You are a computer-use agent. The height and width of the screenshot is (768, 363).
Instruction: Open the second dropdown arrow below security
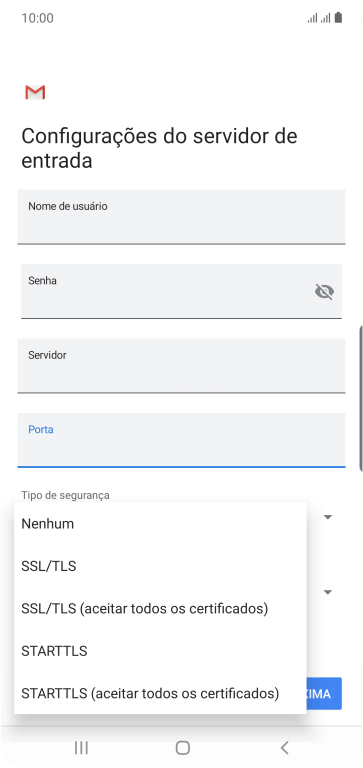coord(328,592)
